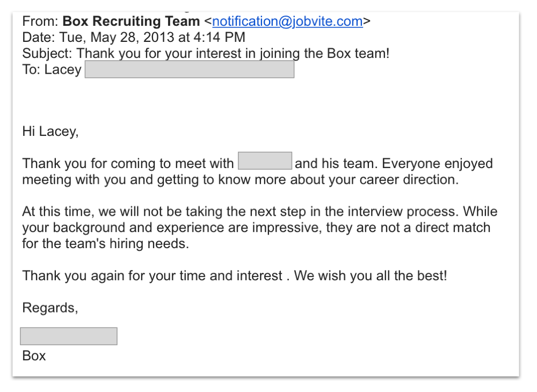537x392 pixels.
Task: Click the Hi Lacey greeting
Action: tap(50, 131)
